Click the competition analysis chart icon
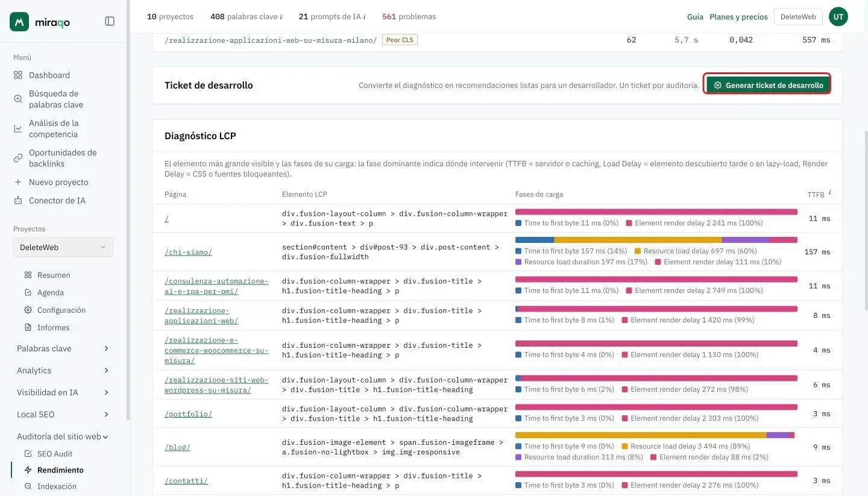This screenshot has width=868, height=496. [17, 128]
